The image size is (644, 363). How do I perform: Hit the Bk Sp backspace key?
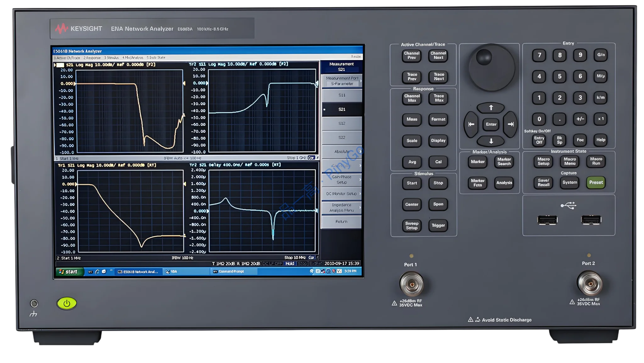tap(560, 140)
